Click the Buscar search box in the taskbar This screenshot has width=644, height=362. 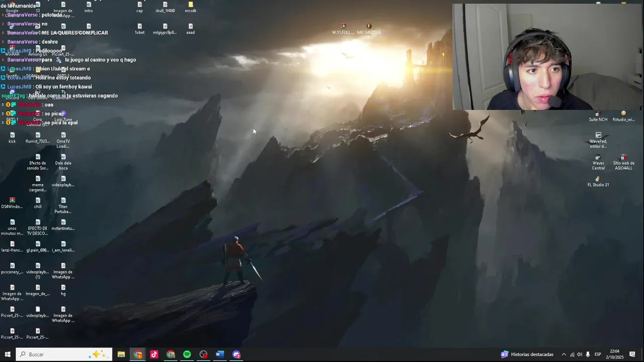(64, 354)
